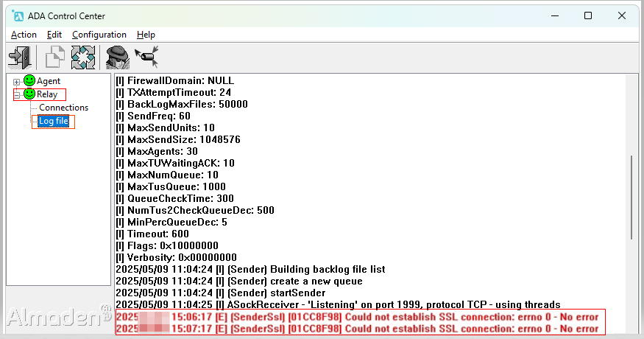Click the 15:07:17 SSL connection error line
The image size is (644, 339).
pyautogui.click(x=357, y=329)
